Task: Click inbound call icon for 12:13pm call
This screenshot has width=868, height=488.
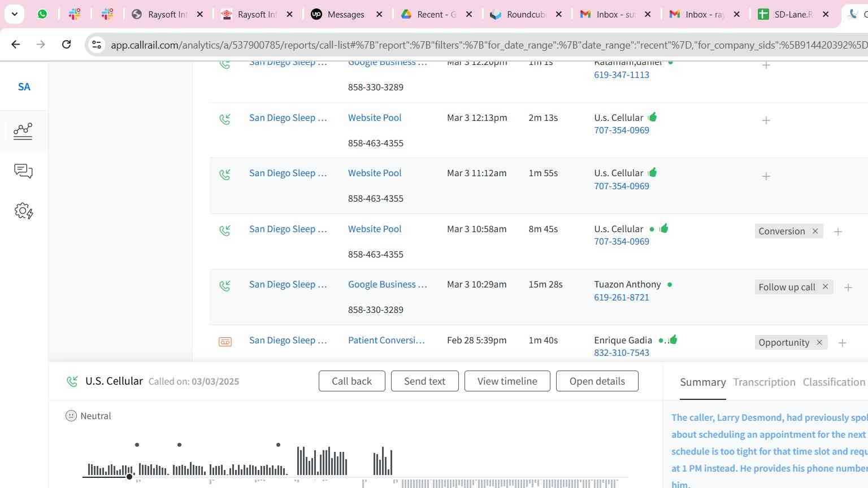Action: [225, 119]
